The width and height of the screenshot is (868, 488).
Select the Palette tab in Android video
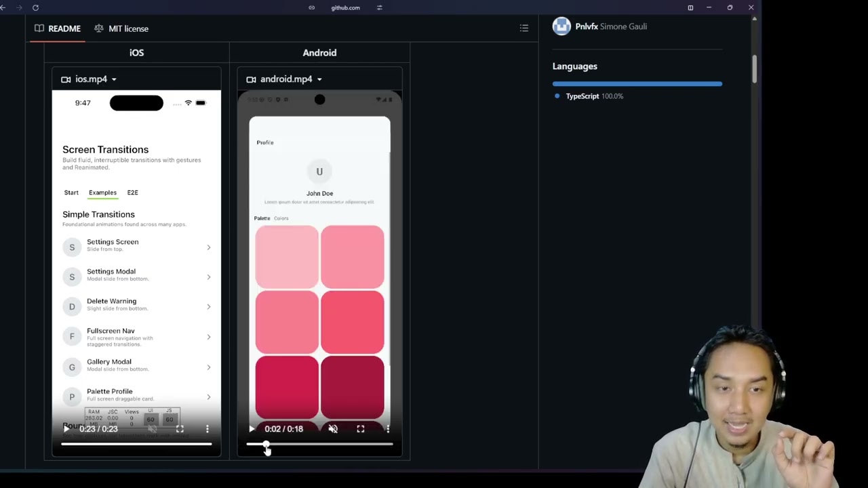tap(262, 218)
